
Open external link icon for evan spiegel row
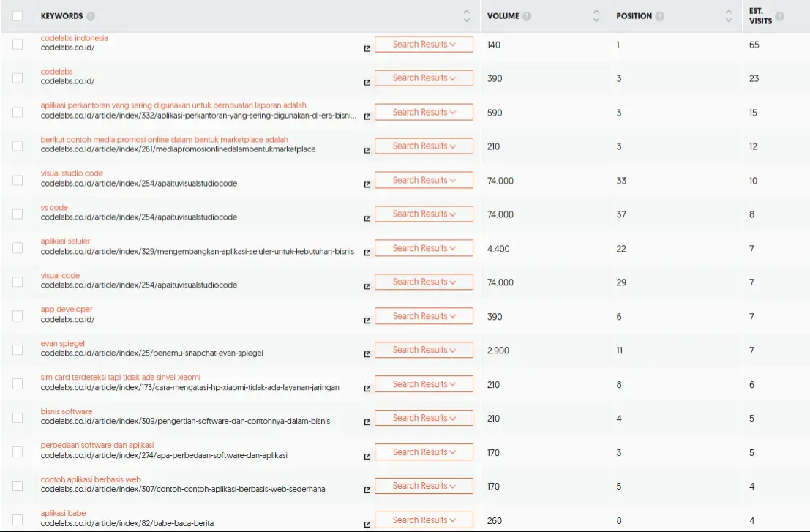367,354
